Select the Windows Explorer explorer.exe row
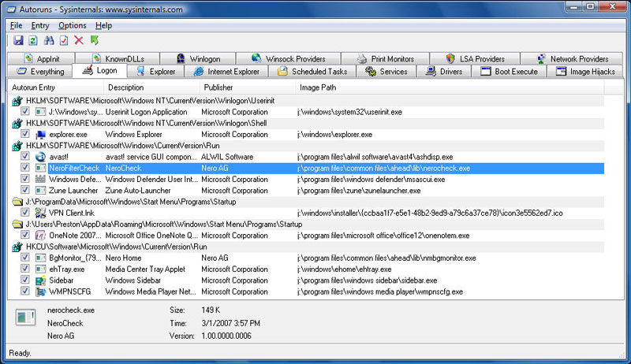Viewport: 631px width, 364px height. point(158,135)
